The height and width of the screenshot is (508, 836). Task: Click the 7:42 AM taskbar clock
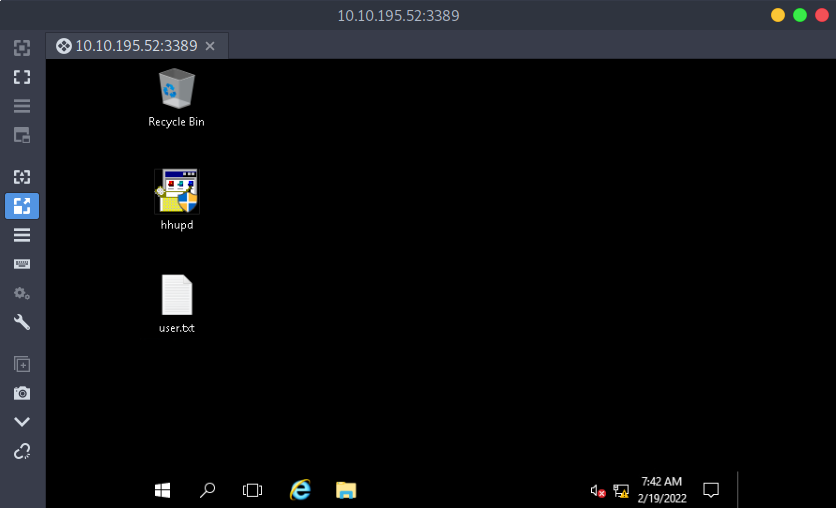pos(661,489)
